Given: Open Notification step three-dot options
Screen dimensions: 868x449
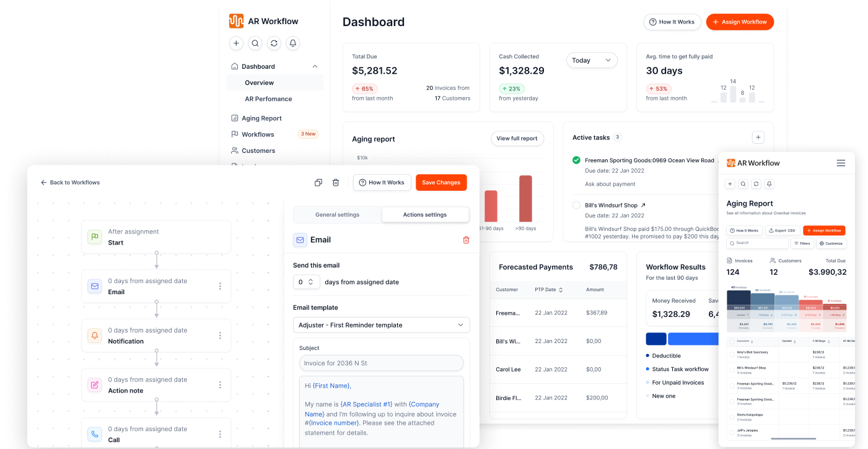Looking at the screenshot, I should pyautogui.click(x=220, y=336).
